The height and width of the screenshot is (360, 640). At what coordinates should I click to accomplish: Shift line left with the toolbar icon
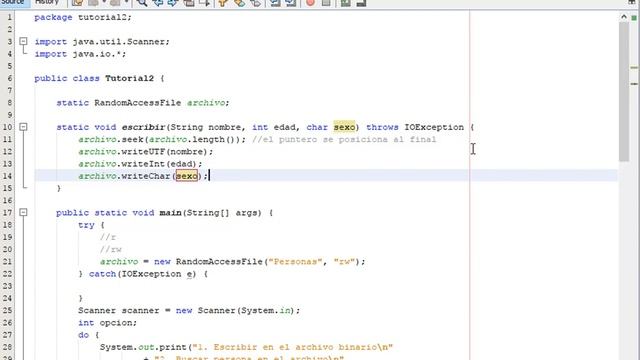[275, 3]
